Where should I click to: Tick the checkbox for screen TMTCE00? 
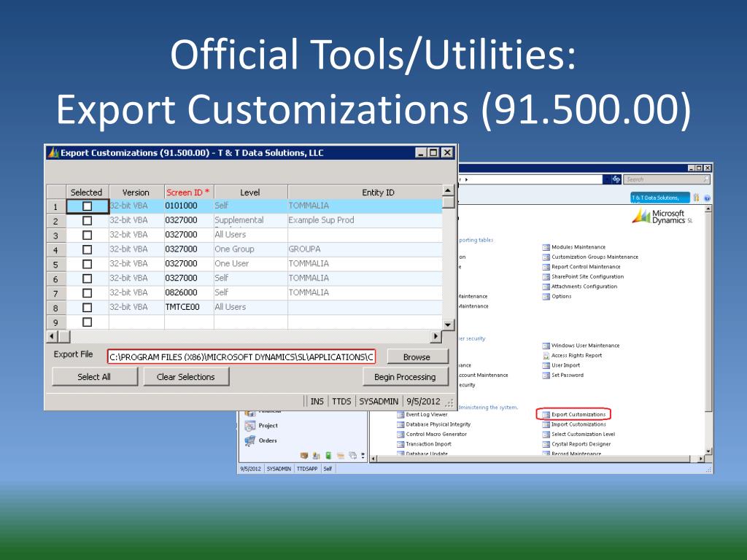tap(88, 308)
